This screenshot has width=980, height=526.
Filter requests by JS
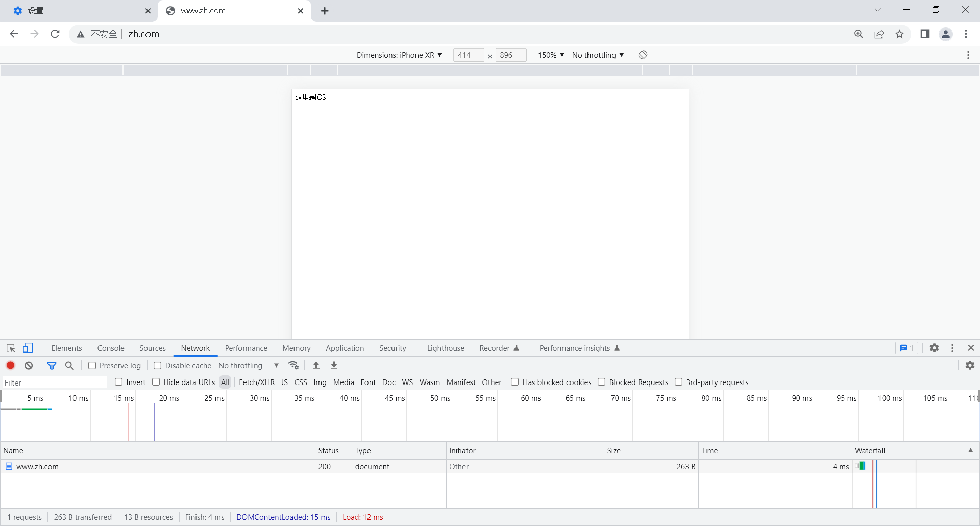coord(284,382)
